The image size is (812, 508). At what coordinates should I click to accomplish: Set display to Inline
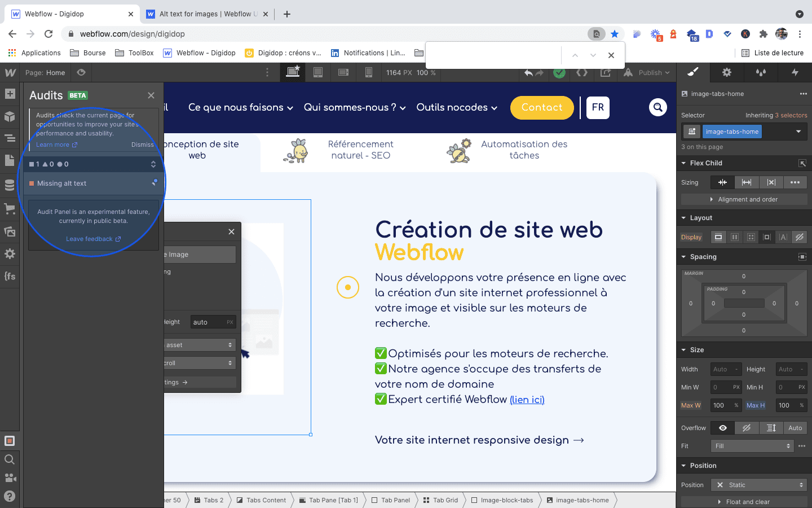(x=783, y=237)
